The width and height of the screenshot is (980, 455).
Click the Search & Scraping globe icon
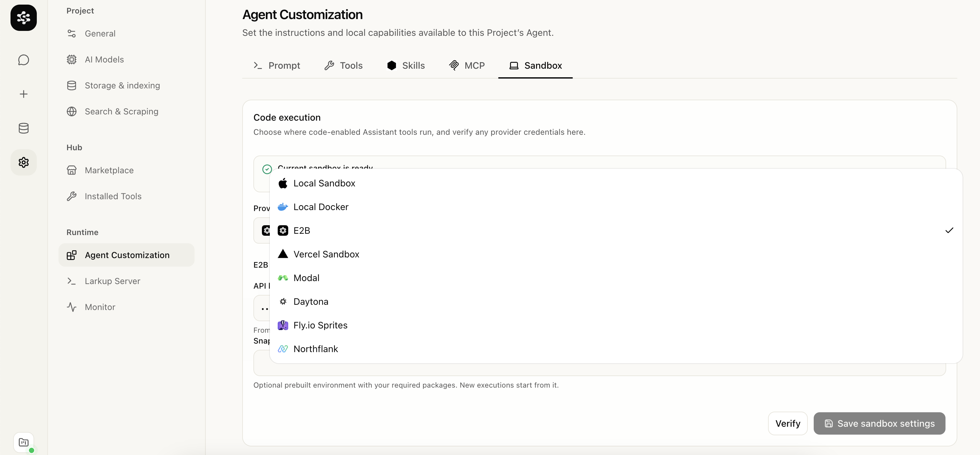click(72, 111)
